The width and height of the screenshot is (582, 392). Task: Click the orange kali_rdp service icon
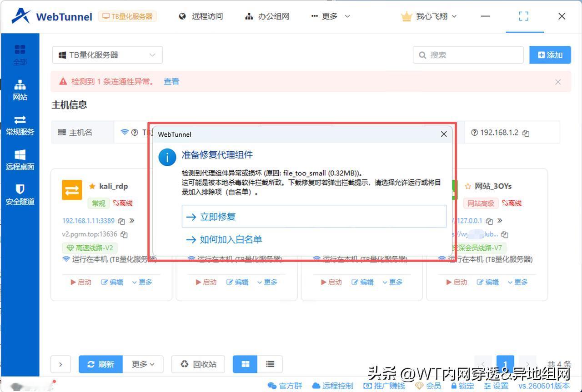72,190
